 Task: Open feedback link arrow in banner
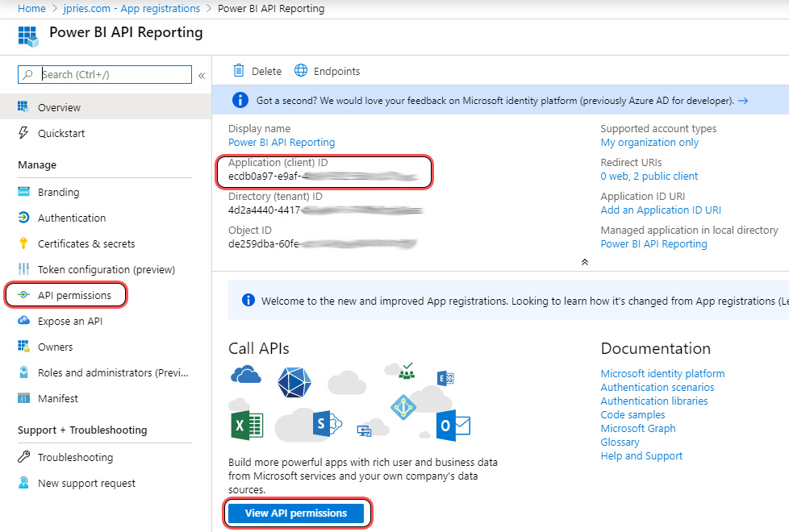coord(743,101)
